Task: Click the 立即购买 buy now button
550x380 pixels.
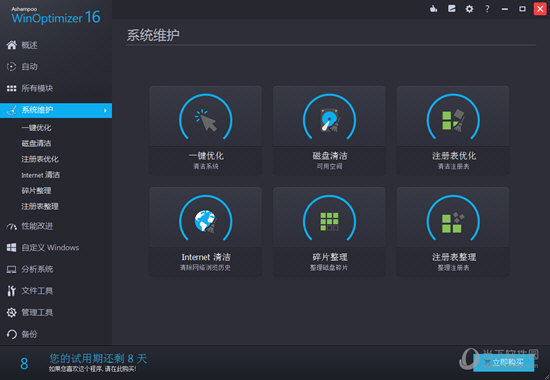Action: click(x=503, y=362)
